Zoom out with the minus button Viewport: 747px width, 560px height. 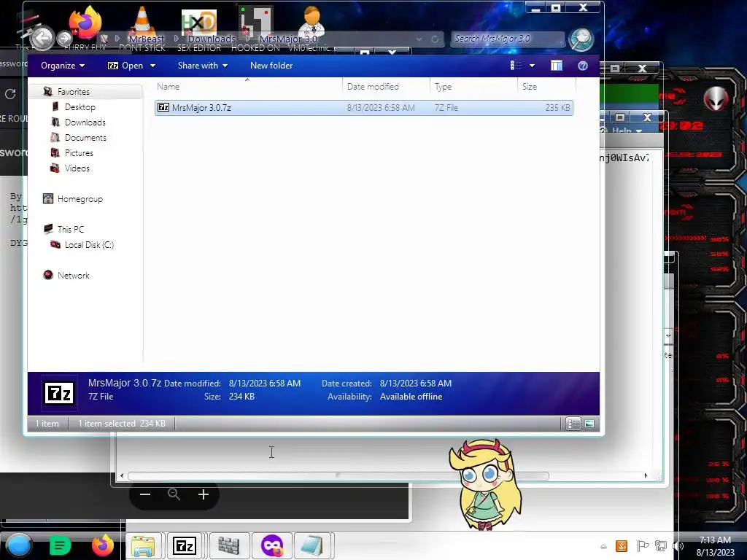[145, 494]
